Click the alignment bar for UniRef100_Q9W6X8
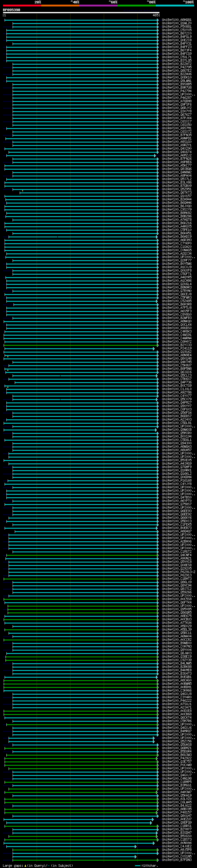The image size is (197, 868). pos(80,430)
